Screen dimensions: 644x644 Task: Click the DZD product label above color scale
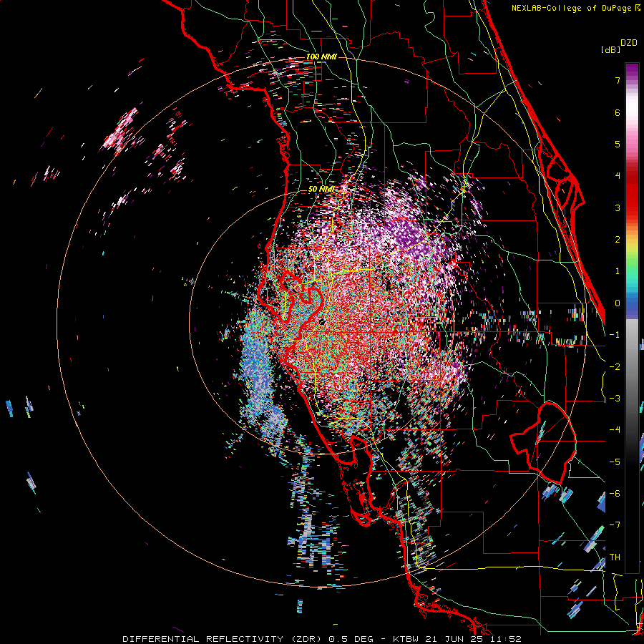point(629,43)
